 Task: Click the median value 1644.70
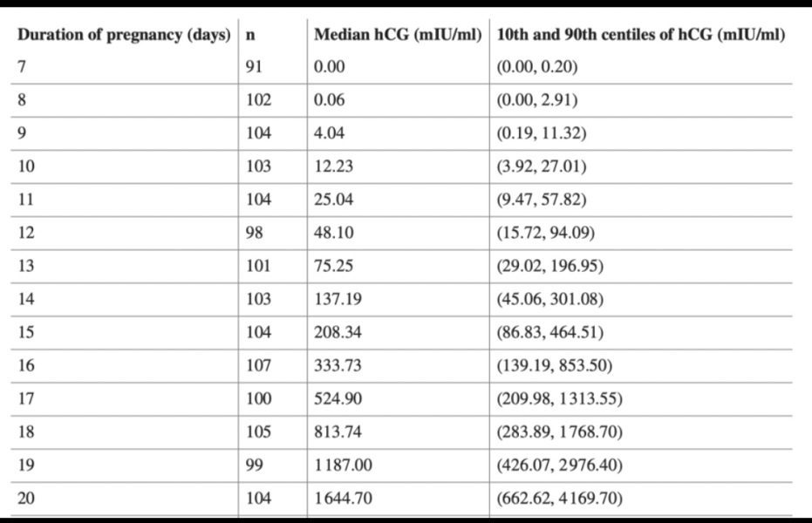[344, 498]
